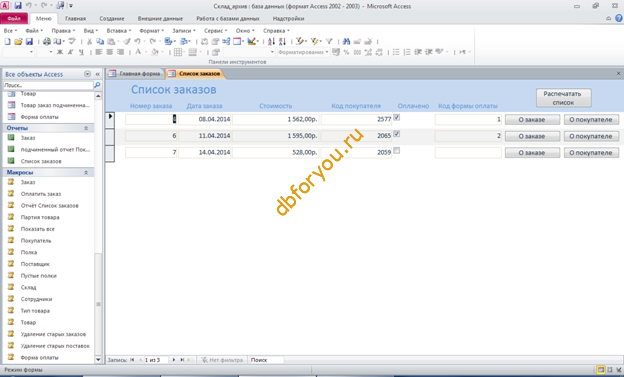Switch to the Главная форма document tab
The height and width of the screenshot is (377, 624).
point(135,74)
